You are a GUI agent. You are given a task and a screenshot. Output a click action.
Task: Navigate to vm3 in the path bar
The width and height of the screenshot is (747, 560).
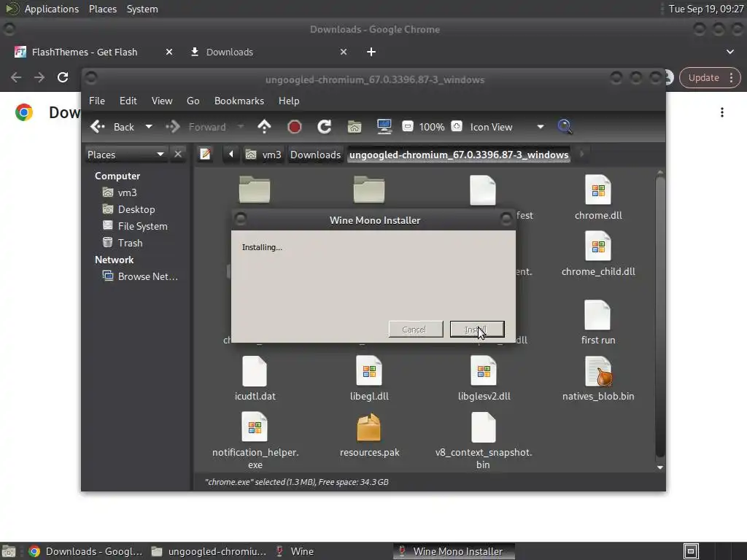(263, 155)
